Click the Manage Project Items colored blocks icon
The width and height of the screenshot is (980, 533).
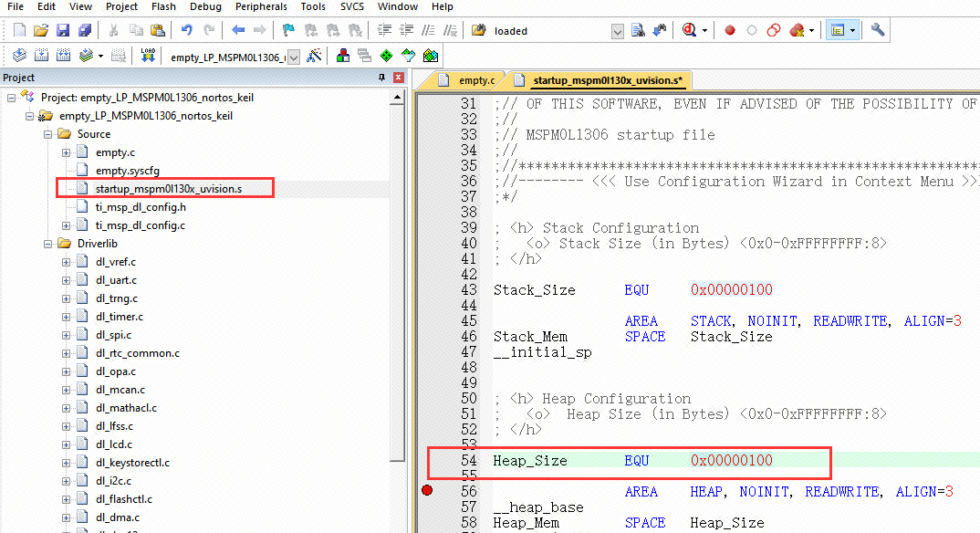pyautogui.click(x=343, y=57)
